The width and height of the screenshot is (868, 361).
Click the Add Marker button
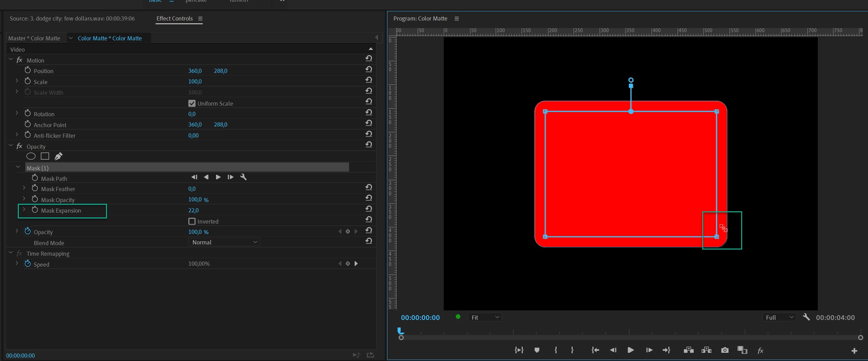(537, 350)
